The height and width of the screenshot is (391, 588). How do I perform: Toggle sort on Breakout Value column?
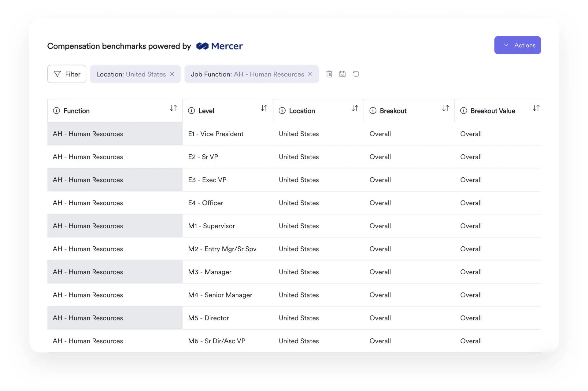tap(536, 108)
